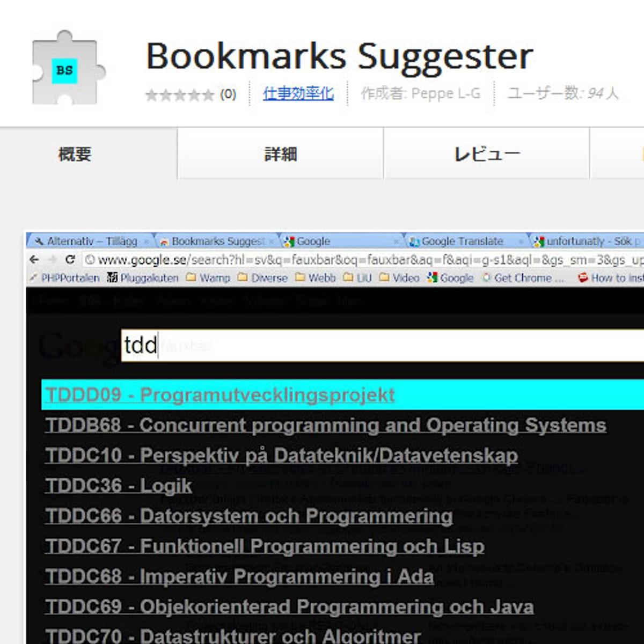The width and height of the screenshot is (644, 644).
Task: Click the search box containing tdd
Action: tap(376, 345)
